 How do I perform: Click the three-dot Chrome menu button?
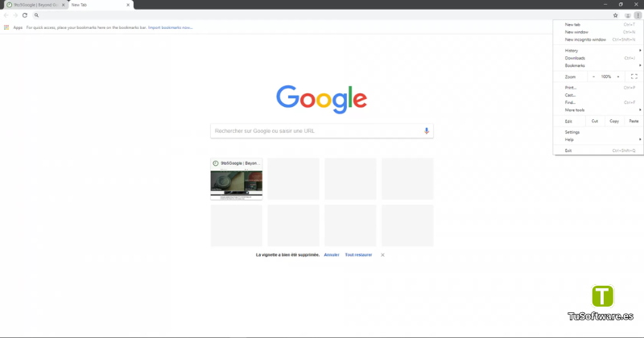(x=638, y=15)
